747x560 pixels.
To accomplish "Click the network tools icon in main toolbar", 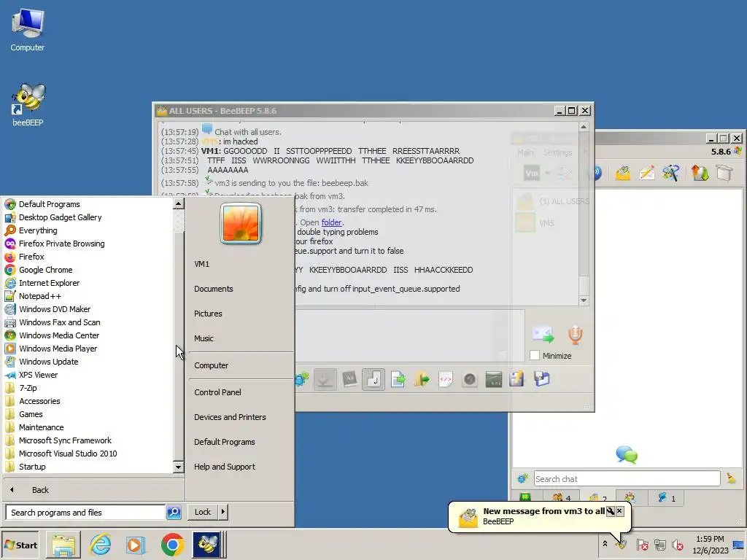I will (670, 172).
